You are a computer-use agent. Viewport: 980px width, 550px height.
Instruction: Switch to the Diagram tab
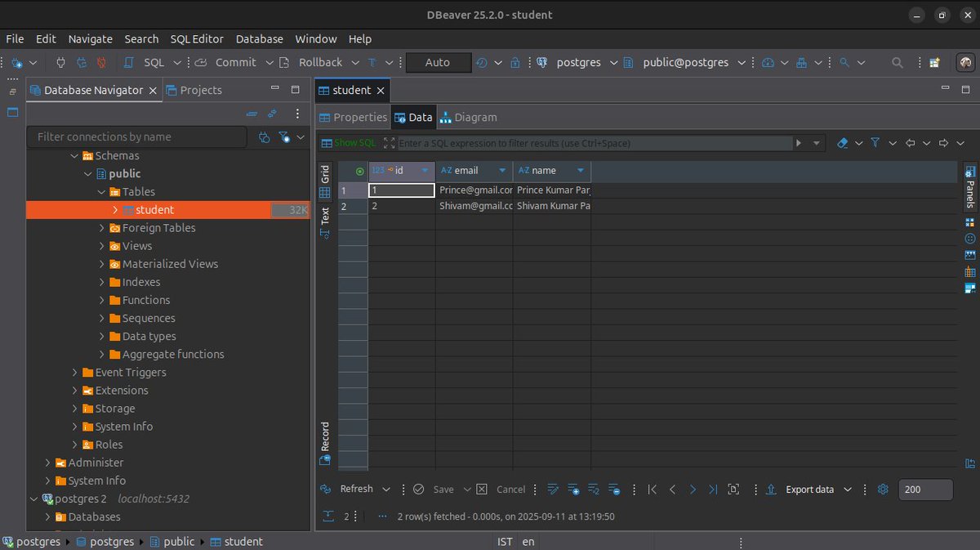tap(468, 117)
